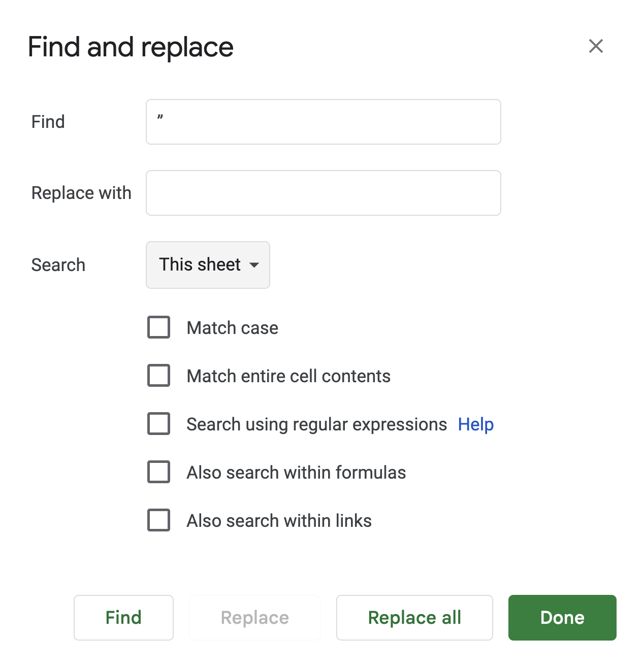
Task: Enable Search using regular expressions checkbox
Action: coord(159,424)
